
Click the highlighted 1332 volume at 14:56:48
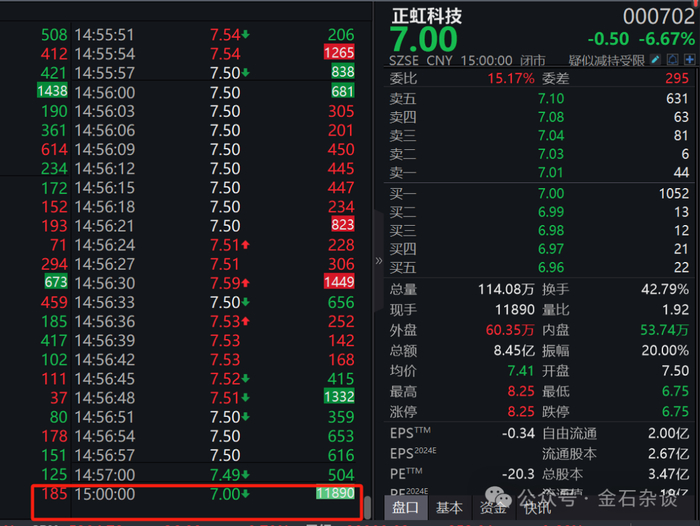339,397
